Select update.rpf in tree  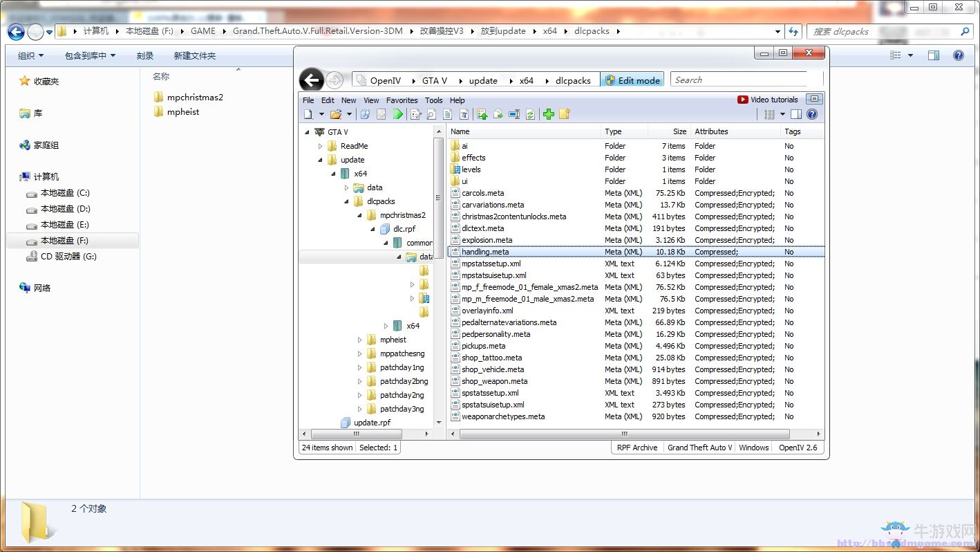[x=372, y=423]
